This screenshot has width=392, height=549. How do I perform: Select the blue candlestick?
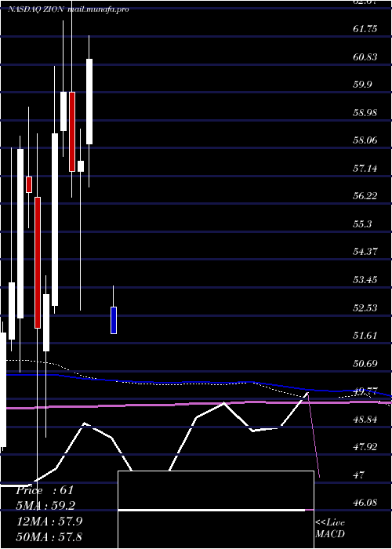click(114, 320)
